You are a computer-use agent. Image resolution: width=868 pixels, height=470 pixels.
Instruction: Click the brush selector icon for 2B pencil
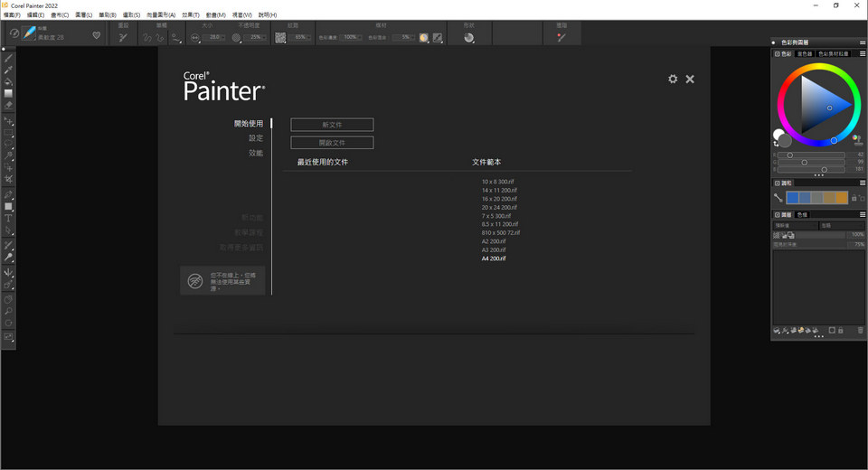pos(30,33)
